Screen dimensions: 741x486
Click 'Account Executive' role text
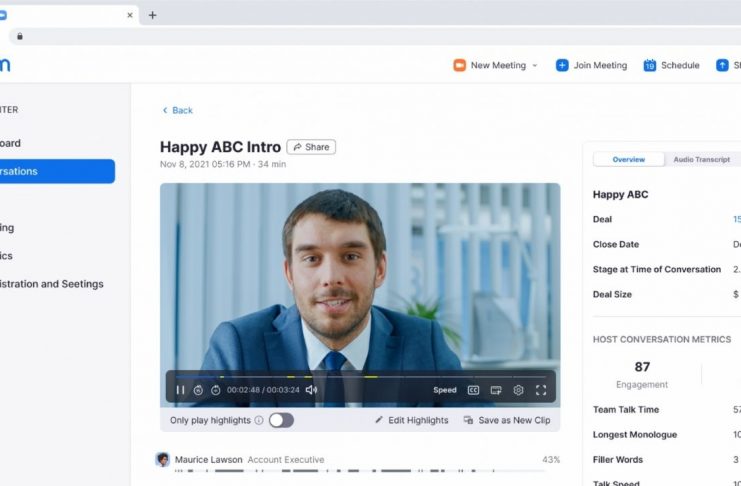pos(286,460)
